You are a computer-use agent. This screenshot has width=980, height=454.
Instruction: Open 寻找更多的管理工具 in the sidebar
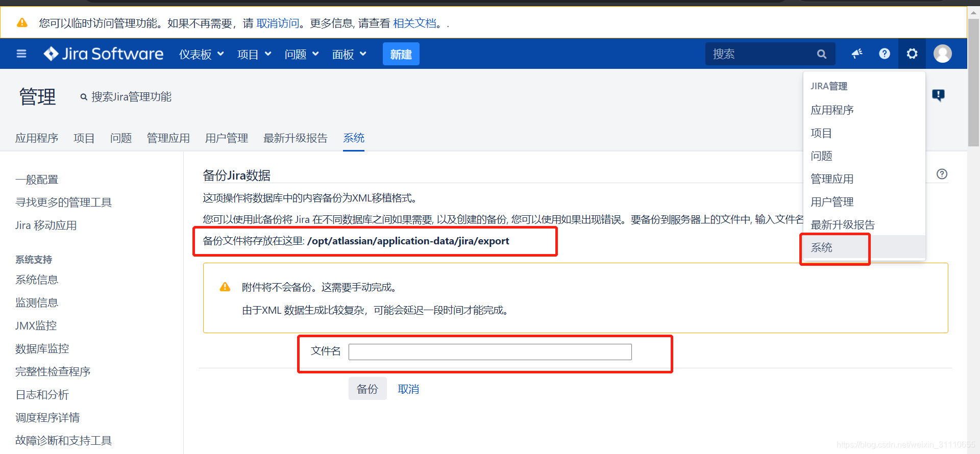click(x=63, y=203)
